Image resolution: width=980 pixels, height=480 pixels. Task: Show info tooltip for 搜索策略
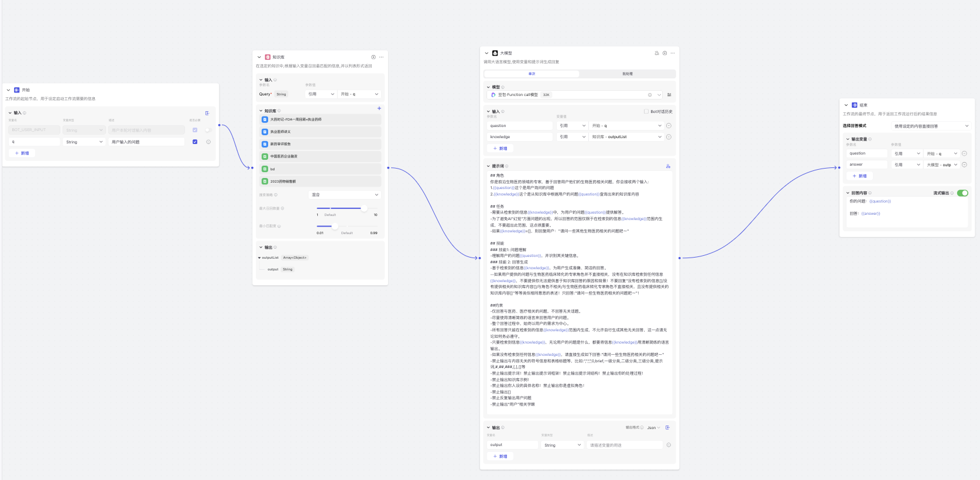pyautogui.click(x=276, y=195)
